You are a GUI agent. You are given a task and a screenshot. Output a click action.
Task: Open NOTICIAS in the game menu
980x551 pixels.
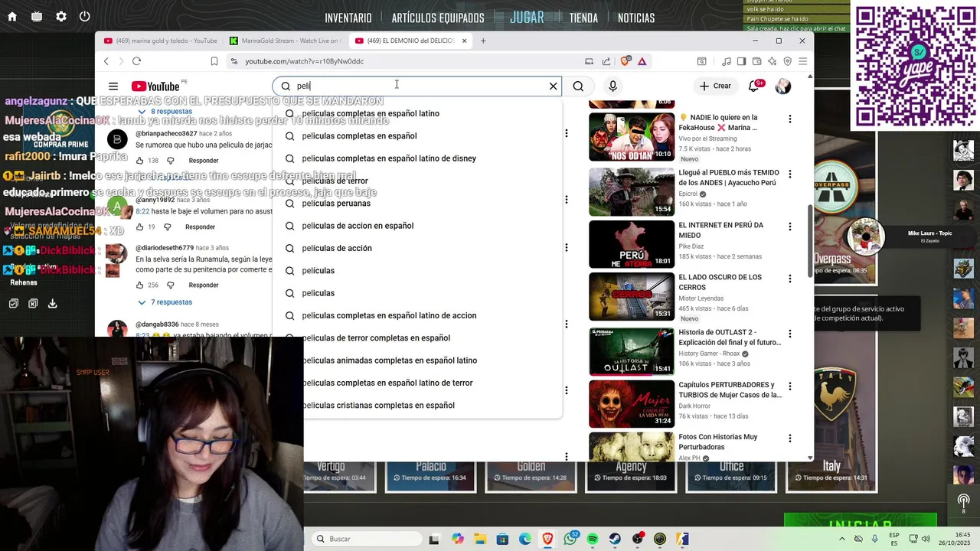[x=636, y=18]
